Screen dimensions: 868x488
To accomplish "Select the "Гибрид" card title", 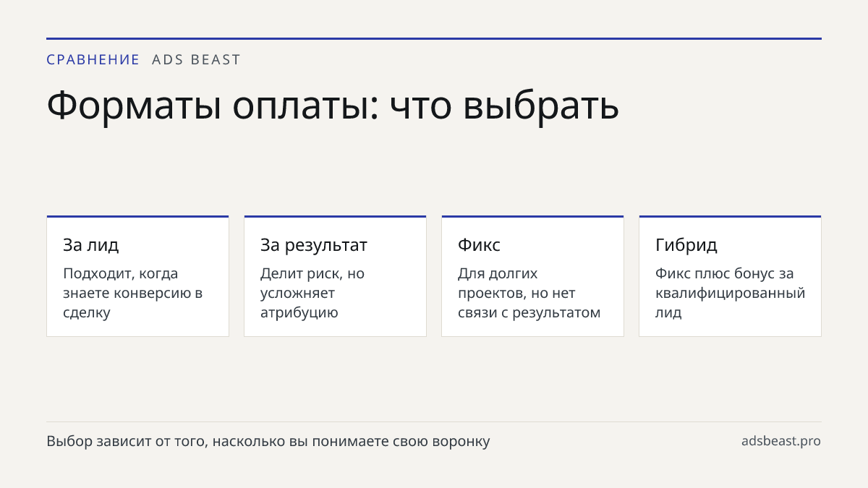I will 686,245.
